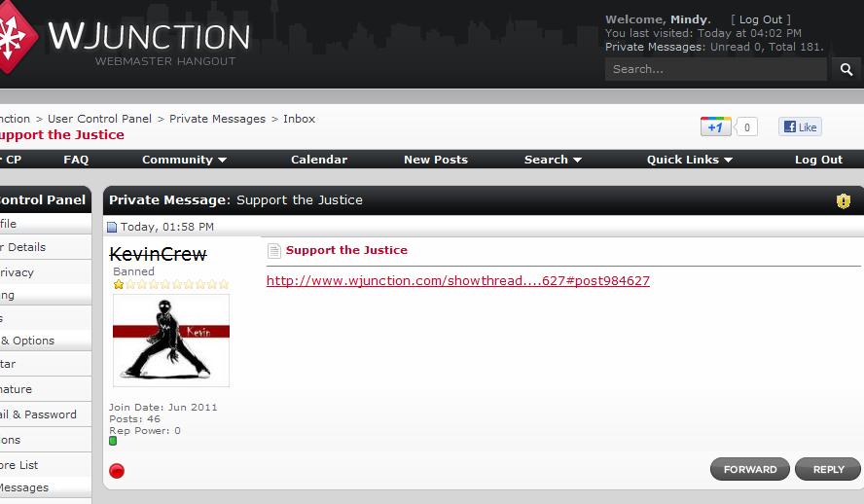The width and height of the screenshot is (864, 504).
Task: Open the wjunction showthread link in message
Action: click(458, 281)
